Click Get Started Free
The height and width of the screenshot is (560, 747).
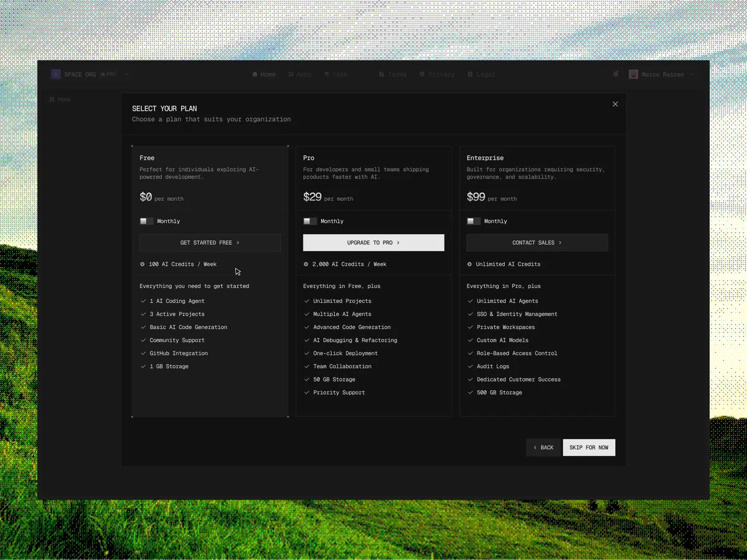tap(210, 243)
